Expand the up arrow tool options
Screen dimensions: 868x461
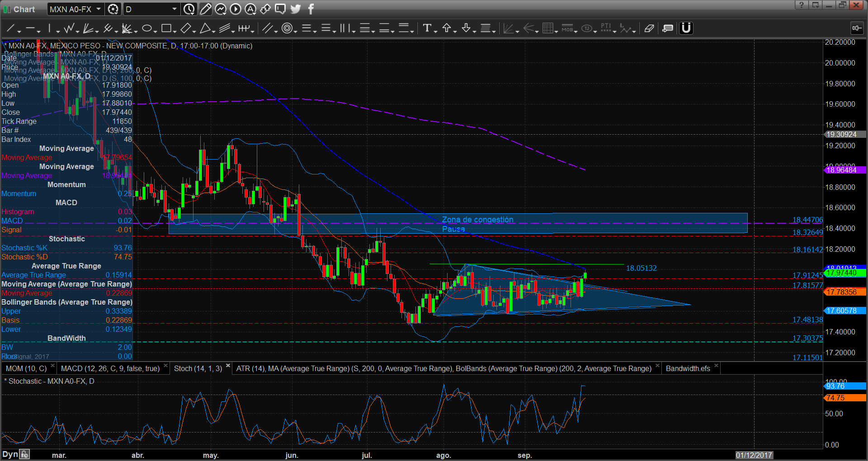point(455,31)
